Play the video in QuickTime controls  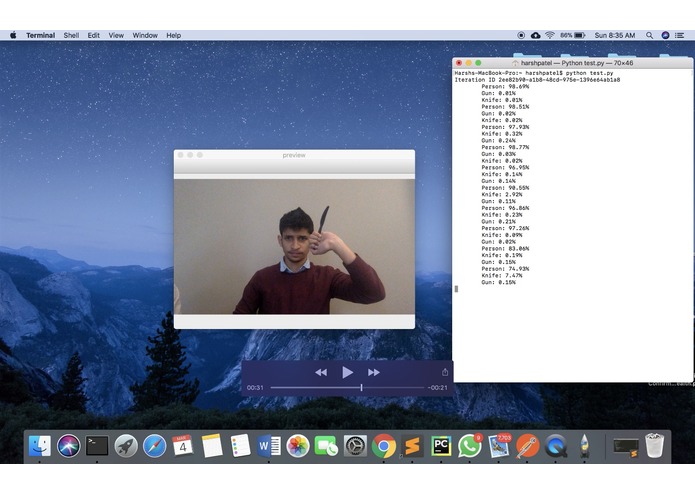348,372
